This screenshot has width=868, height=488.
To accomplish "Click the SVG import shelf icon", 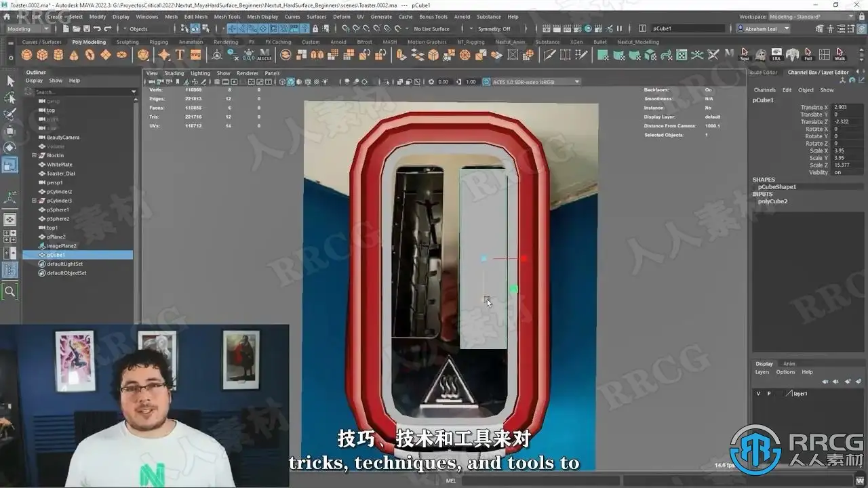I will (x=195, y=55).
